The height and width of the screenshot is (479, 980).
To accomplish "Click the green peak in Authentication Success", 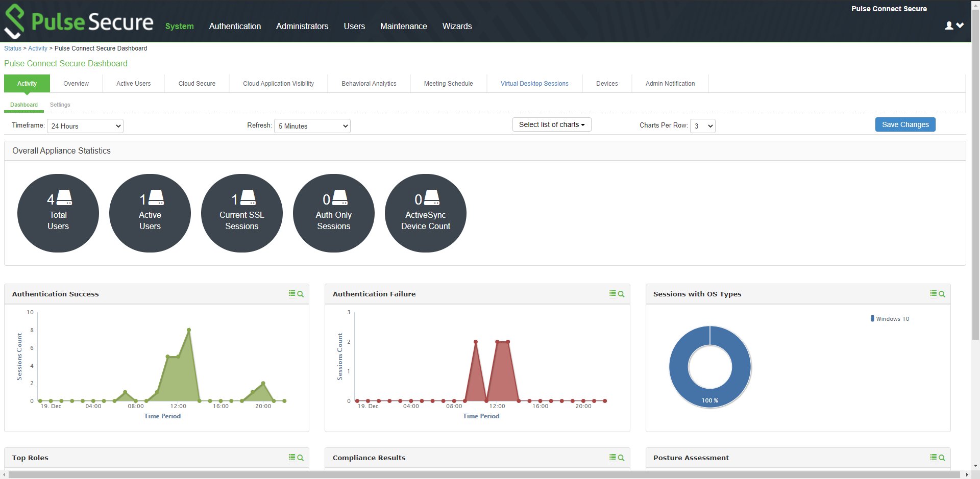I will pyautogui.click(x=189, y=330).
